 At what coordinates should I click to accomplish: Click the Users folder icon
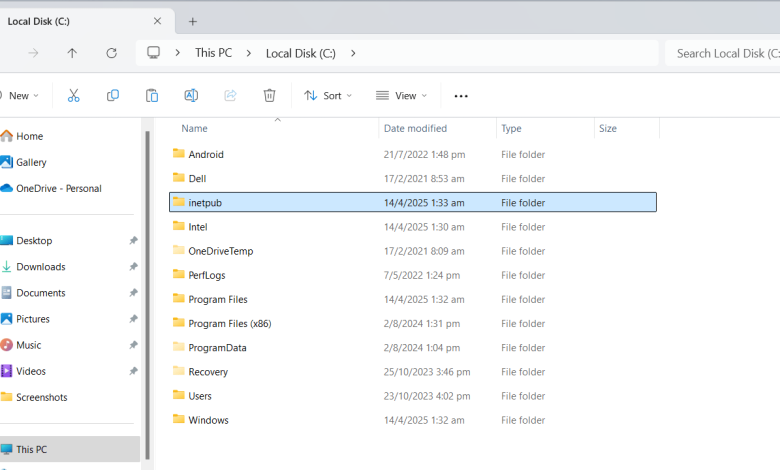[x=179, y=395]
